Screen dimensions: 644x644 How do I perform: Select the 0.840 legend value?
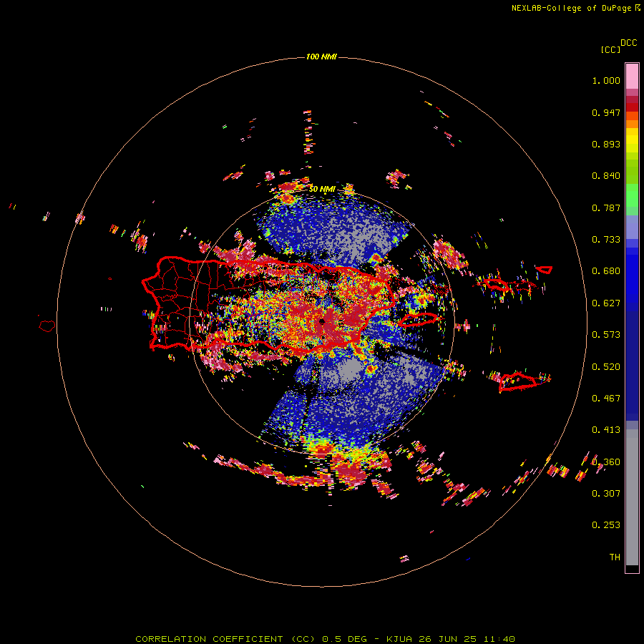tap(606, 176)
